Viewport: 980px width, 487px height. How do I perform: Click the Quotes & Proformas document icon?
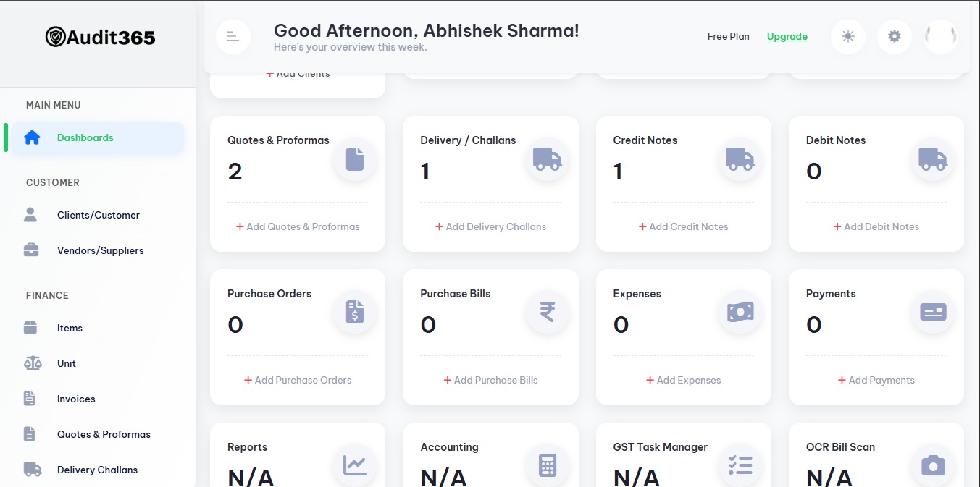point(355,158)
